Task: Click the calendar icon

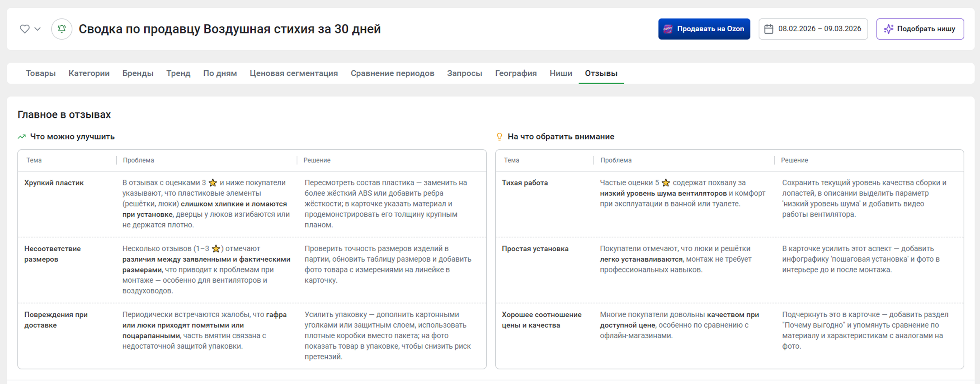Action: point(769,29)
